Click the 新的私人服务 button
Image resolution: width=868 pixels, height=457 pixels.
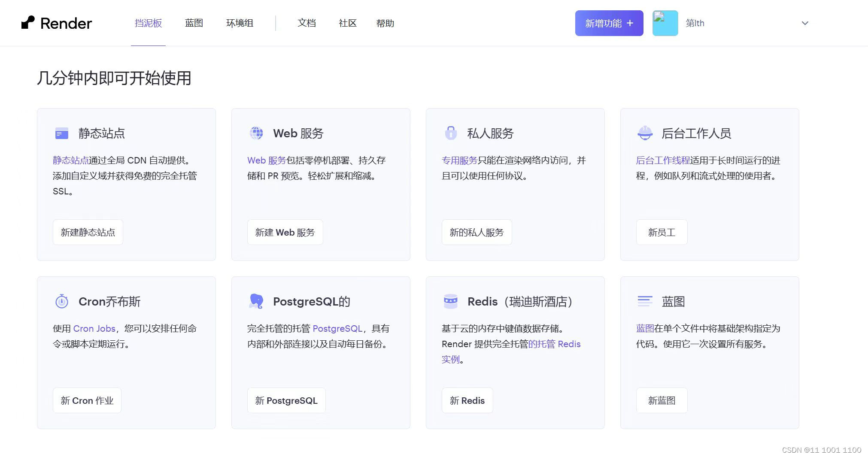click(476, 232)
